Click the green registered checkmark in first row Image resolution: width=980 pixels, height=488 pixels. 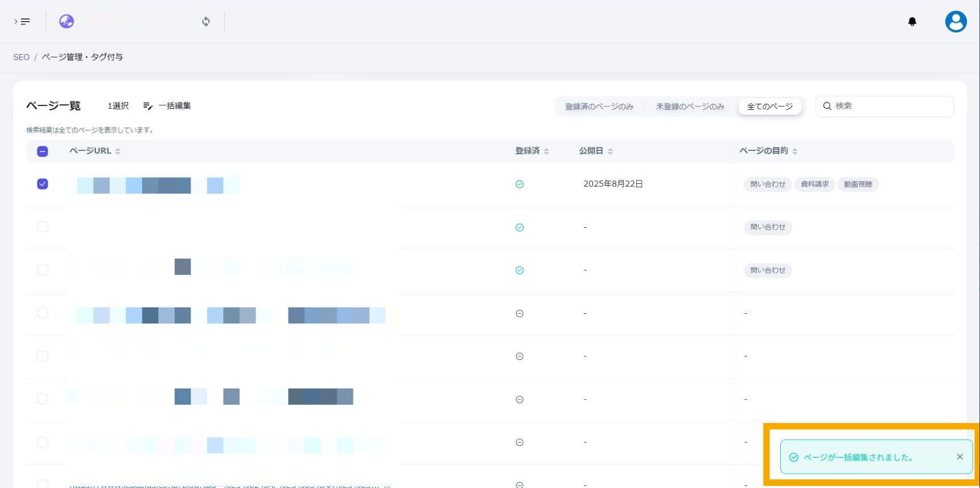tap(519, 184)
